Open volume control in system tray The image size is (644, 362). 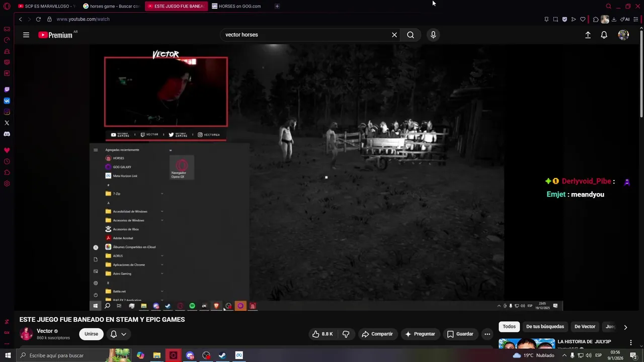point(589,355)
